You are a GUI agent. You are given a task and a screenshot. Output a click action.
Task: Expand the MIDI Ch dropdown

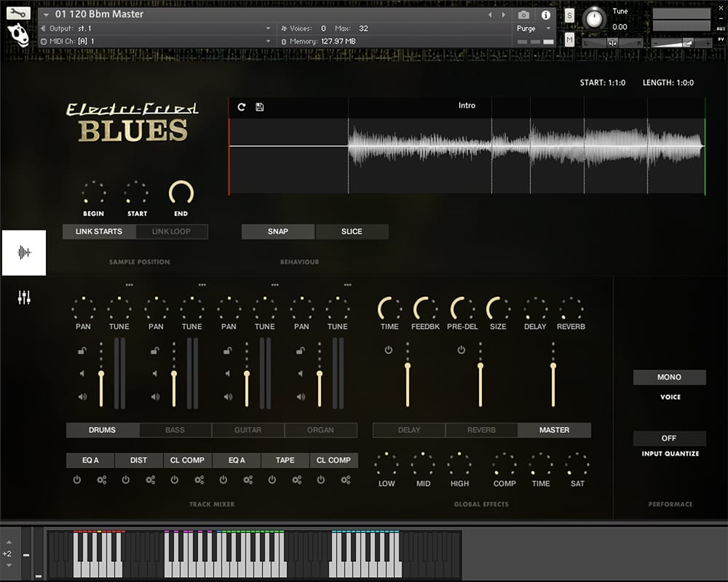268,41
